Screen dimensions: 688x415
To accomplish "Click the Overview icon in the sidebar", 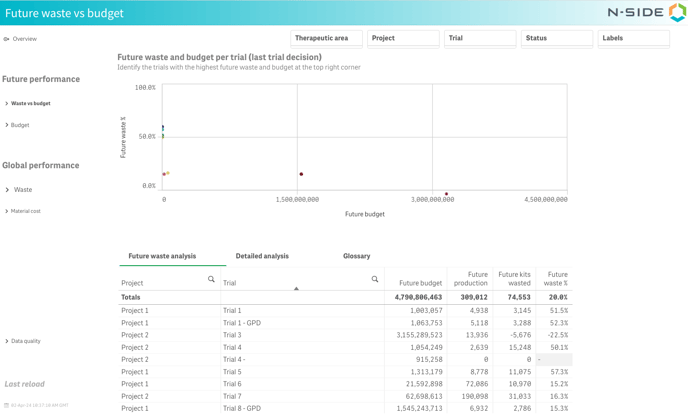I will click(6, 39).
